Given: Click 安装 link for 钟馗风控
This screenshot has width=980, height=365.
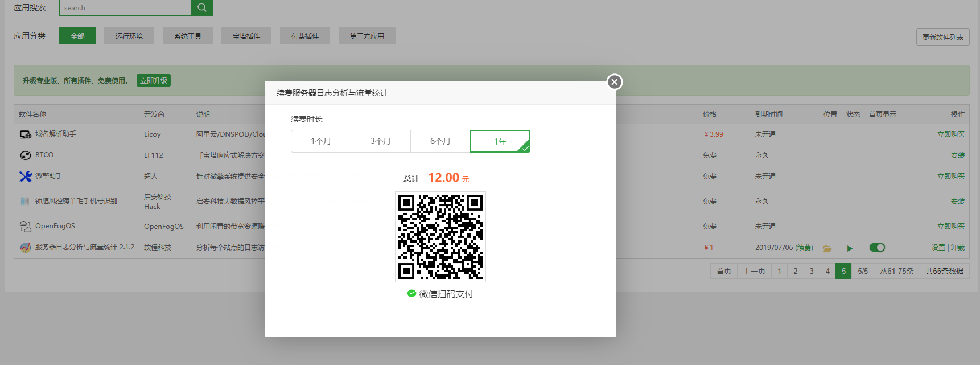Looking at the screenshot, I should click(958, 202).
